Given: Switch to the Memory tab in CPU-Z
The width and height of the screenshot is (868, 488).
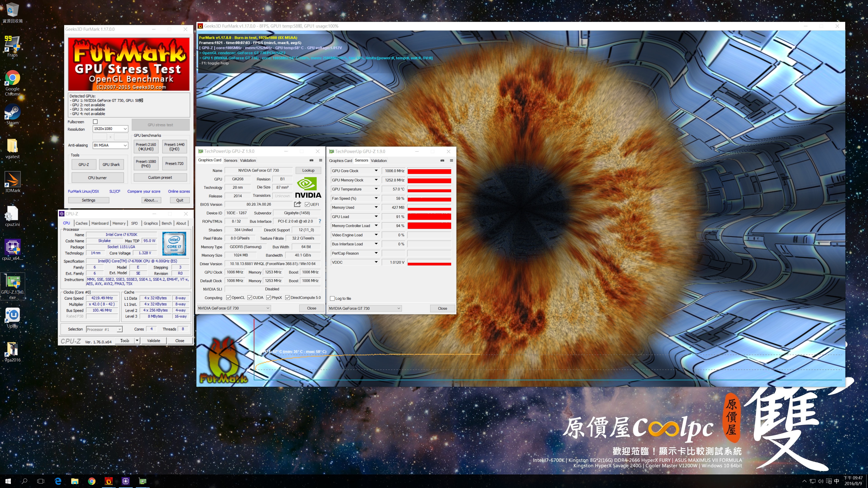Looking at the screenshot, I should (119, 223).
